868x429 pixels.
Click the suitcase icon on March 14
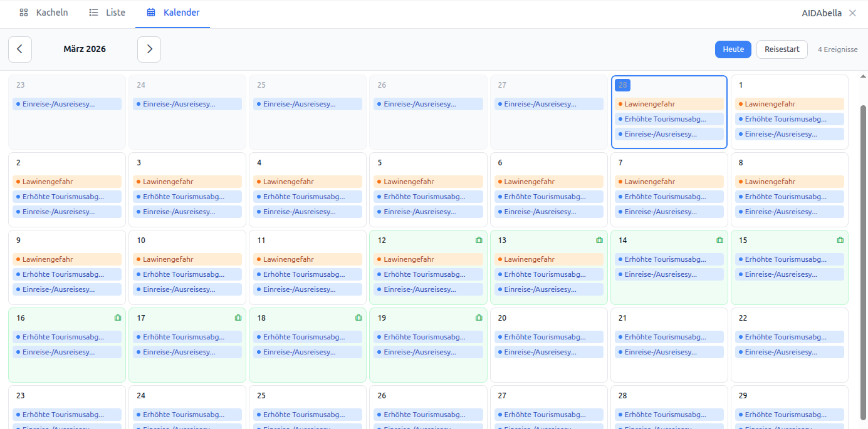pyautogui.click(x=719, y=240)
